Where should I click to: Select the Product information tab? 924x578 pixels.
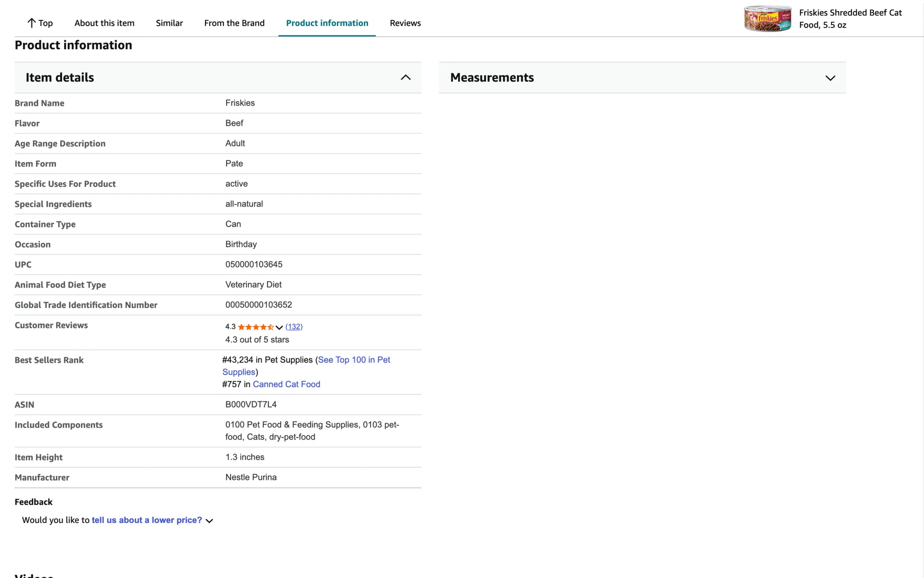327,23
